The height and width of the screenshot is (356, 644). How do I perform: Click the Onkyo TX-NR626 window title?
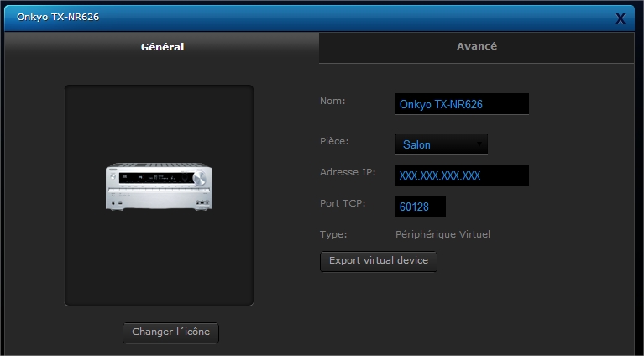[58, 17]
